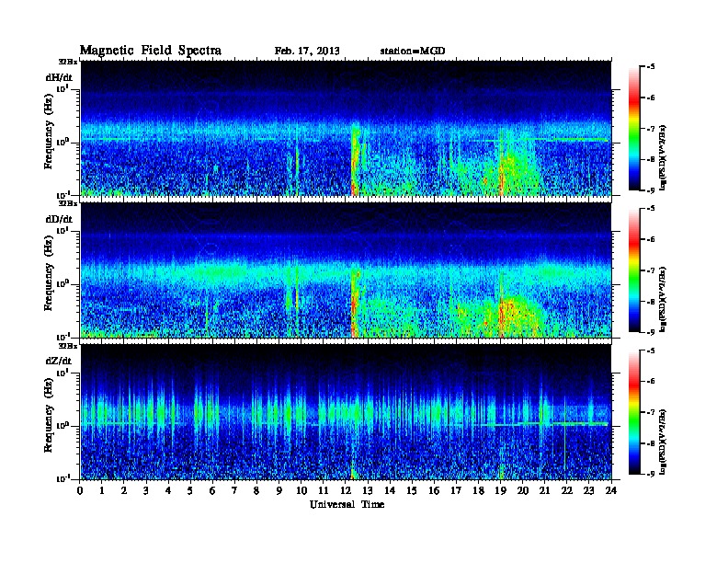Click the "32Hz" label above the dH/dt panel
The image size is (728, 563).
pos(68,62)
